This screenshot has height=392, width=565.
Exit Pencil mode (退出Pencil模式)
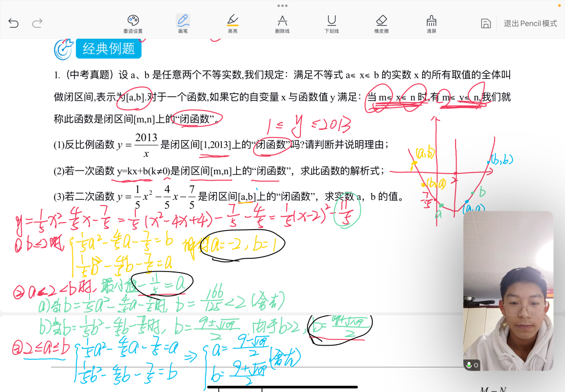point(530,24)
